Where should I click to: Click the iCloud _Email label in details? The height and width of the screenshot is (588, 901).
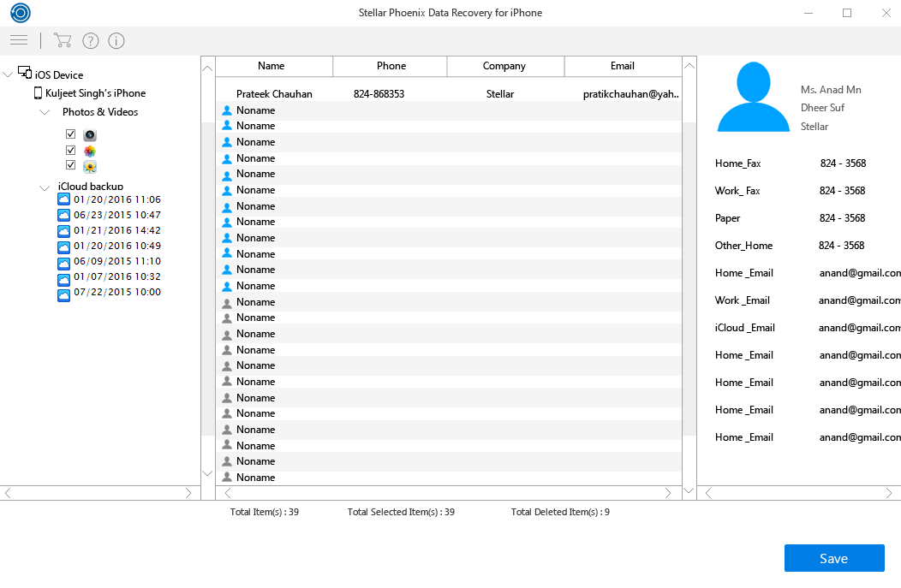click(745, 328)
